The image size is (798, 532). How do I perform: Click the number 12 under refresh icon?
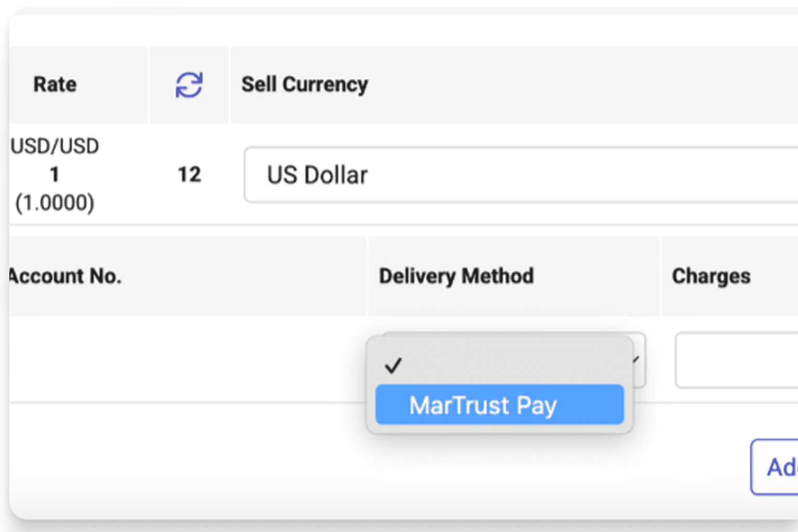click(189, 175)
